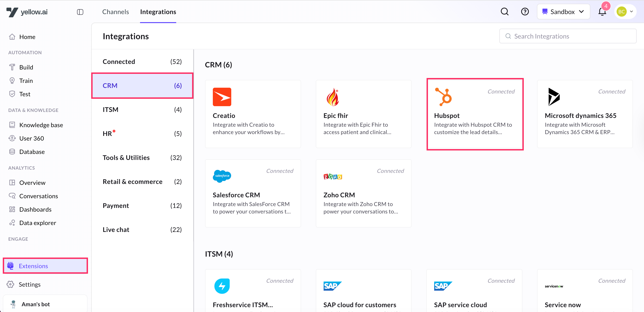Click the search magnifier icon in header
The width and height of the screenshot is (644, 312).
[504, 12]
